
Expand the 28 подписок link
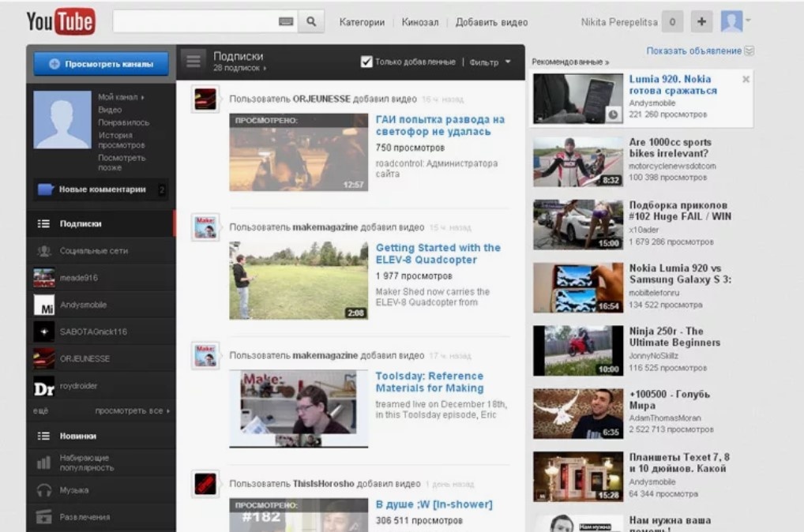[x=239, y=68]
